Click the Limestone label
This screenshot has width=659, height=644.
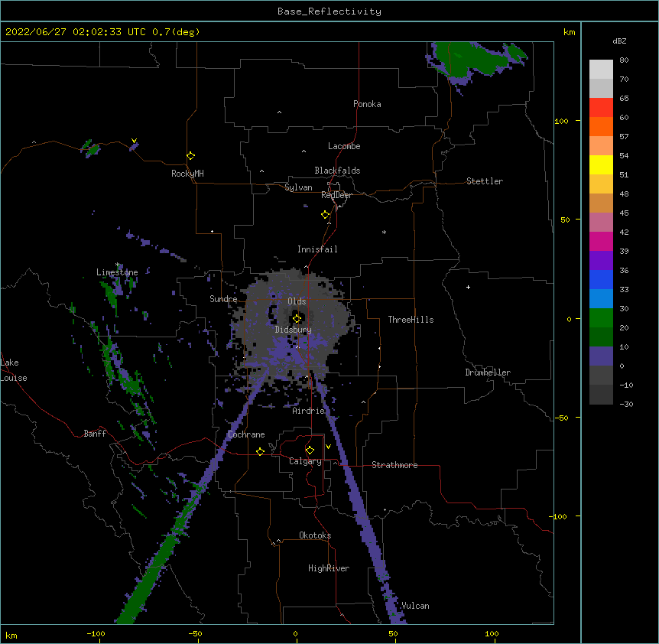tap(117, 272)
